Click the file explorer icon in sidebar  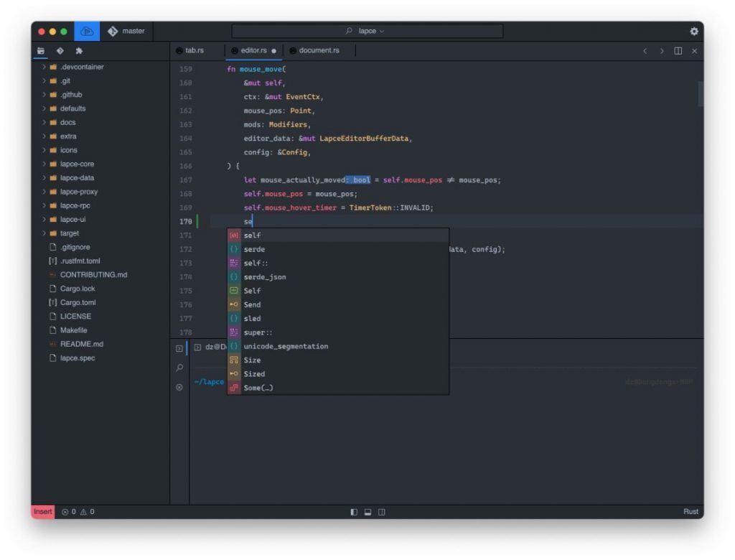[41, 51]
